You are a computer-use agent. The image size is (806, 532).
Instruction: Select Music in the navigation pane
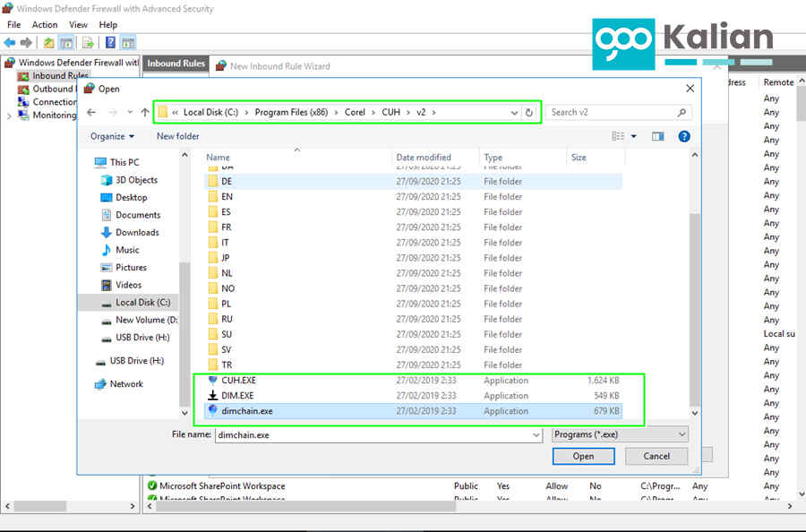coord(127,250)
